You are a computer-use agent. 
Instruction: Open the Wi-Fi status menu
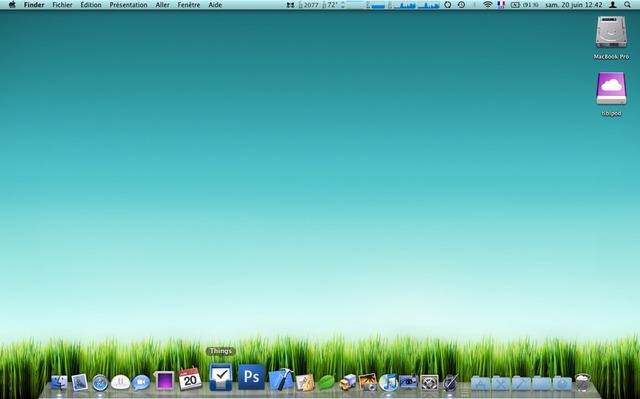click(x=487, y=5)
